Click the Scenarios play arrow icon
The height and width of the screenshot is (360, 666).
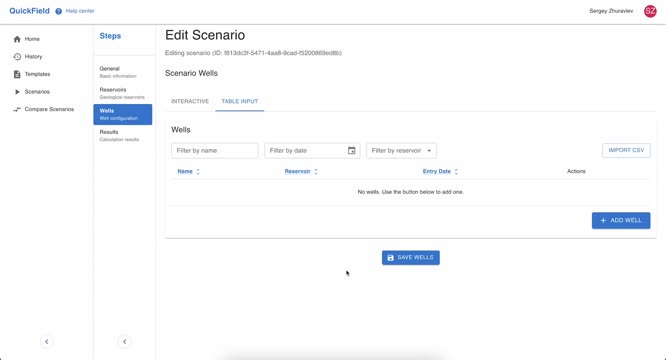tap(17, 92)
